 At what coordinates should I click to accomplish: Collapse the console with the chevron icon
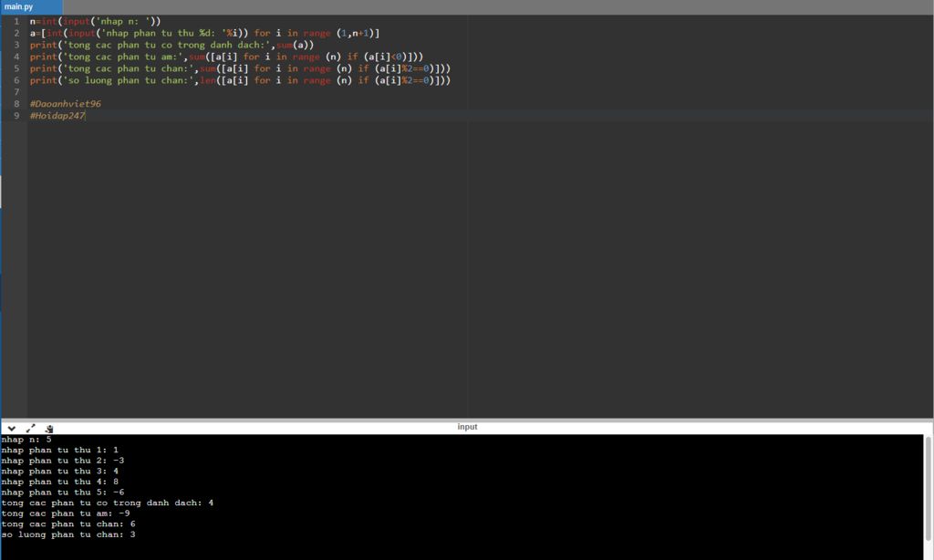click(11, 429)
